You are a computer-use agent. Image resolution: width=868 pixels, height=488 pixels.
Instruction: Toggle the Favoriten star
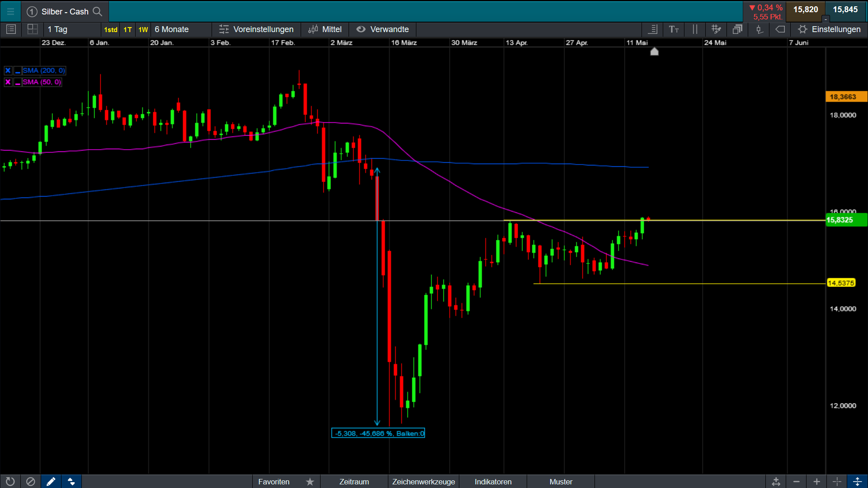coord(310,482)
